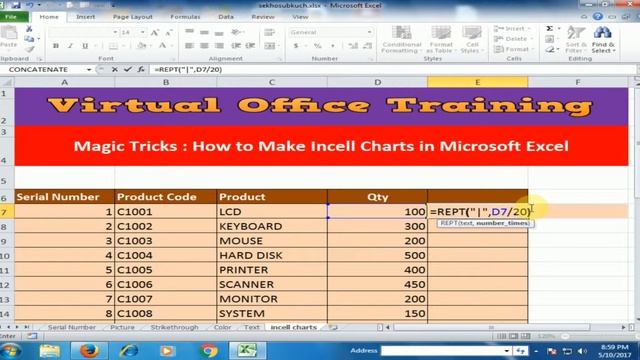
Task: Toggle Bold formatting
Action: [x=56, y=46]
